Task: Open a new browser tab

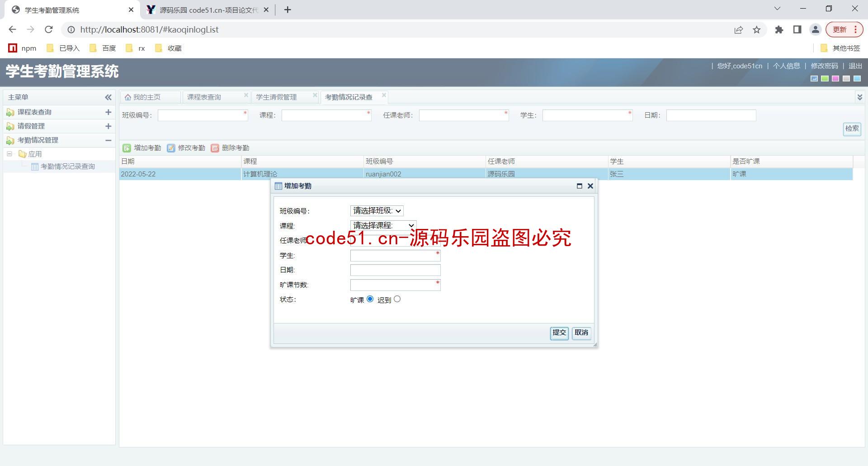Action: 288,10
